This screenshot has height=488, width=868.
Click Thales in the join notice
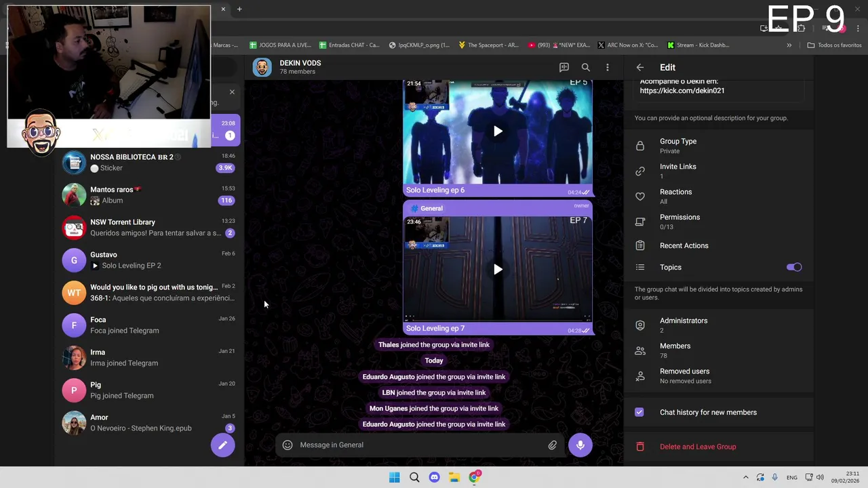[389, 344]
